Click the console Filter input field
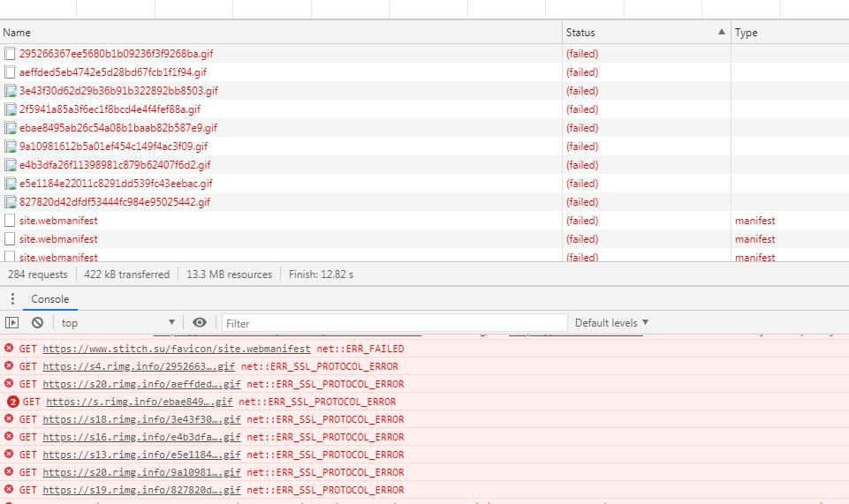 (393, 323)
